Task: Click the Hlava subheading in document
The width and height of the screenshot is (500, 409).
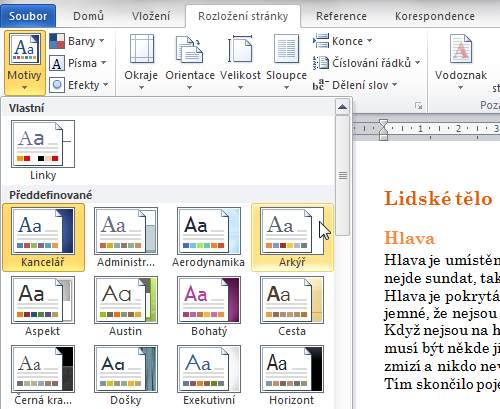Action: (x=409, y=238)
